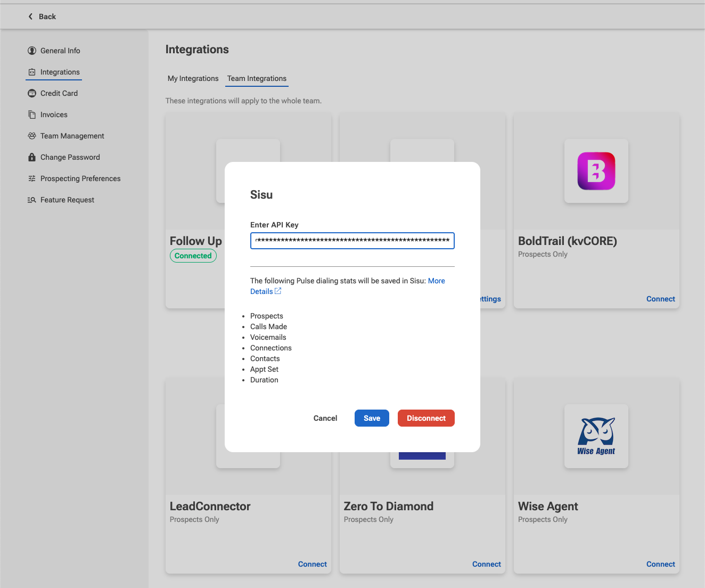Save the Sisu API key
This screenshot has height=588, width=705.
372,418
